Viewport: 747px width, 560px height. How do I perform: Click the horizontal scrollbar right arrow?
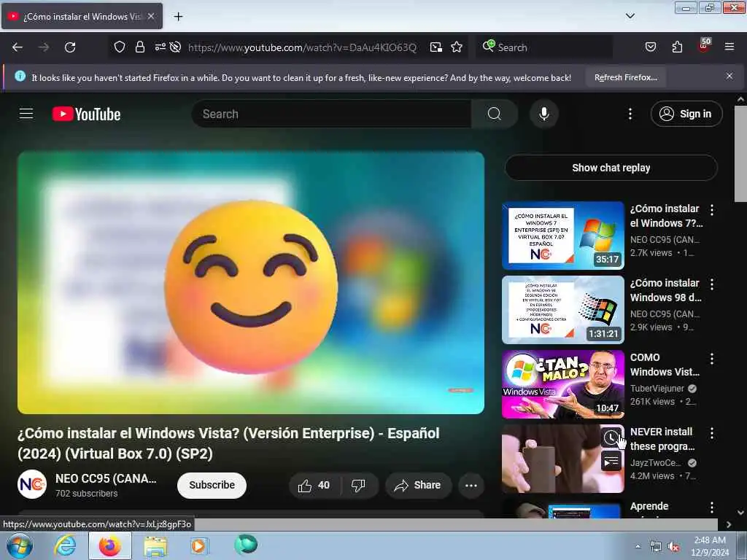tap(729, 524)
